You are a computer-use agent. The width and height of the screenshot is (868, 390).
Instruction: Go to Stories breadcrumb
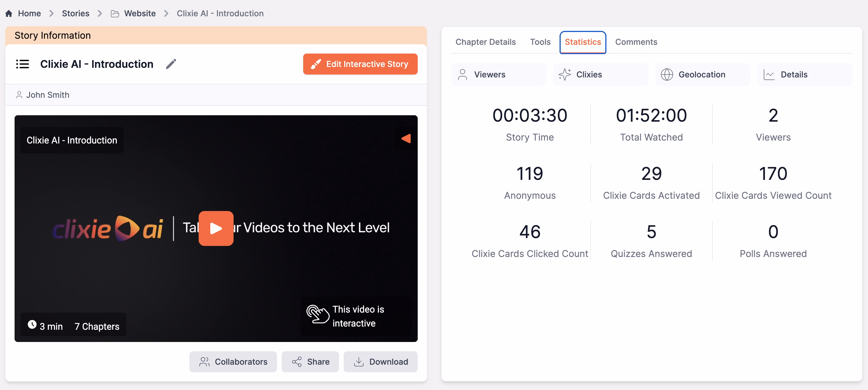[x=75, y=13]
